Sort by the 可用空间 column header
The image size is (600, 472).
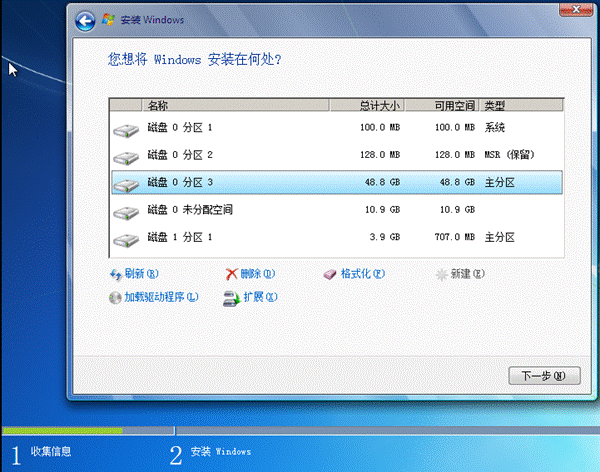coord(442,105)
